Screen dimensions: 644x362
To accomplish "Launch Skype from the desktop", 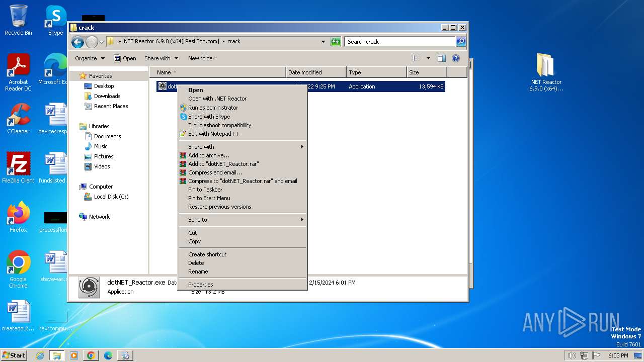I will click(x=55, y=20).
